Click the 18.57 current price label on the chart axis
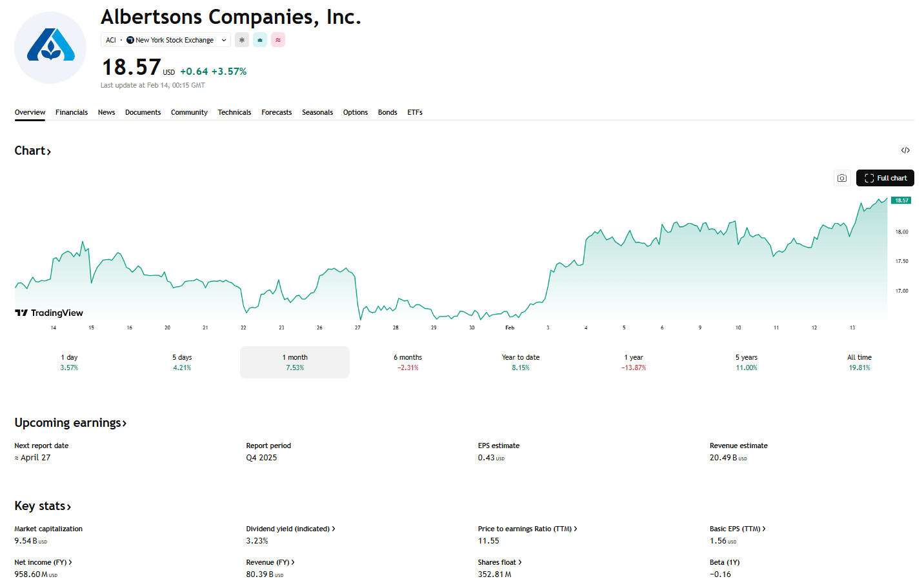The height and width of the screenshot is (588, 924). click(901, 201)
